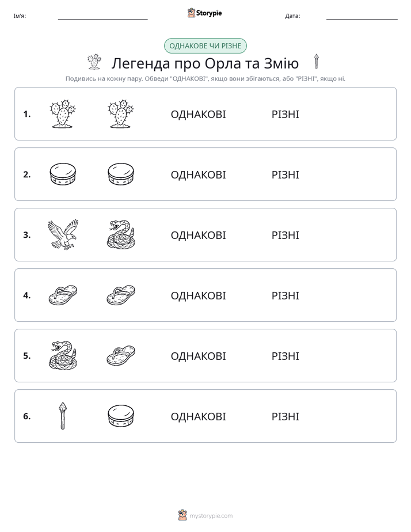Click the snake picture in row 3
411x532 pixels.
[x=121, y=234]
